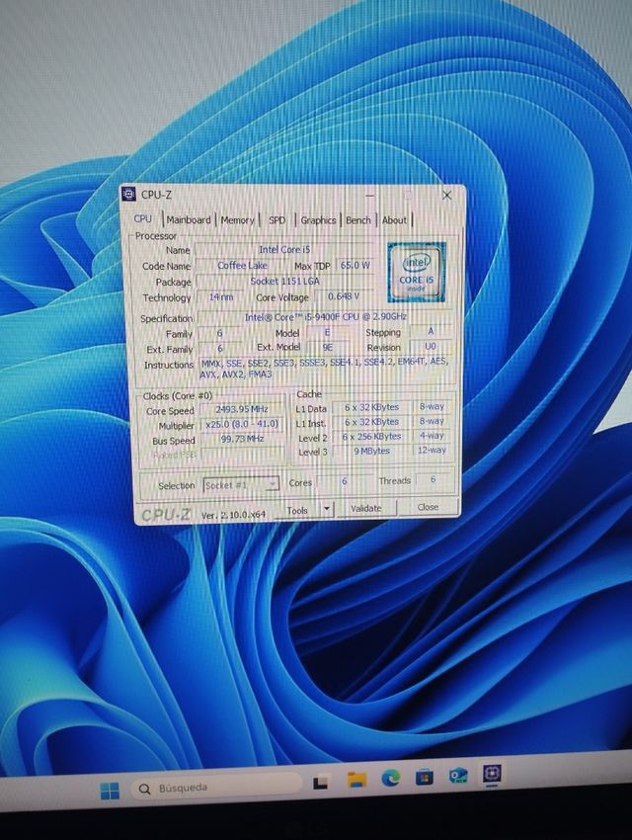Click the U0 revision value
This screenshot has width=632, height=840.
click(431, 347)
